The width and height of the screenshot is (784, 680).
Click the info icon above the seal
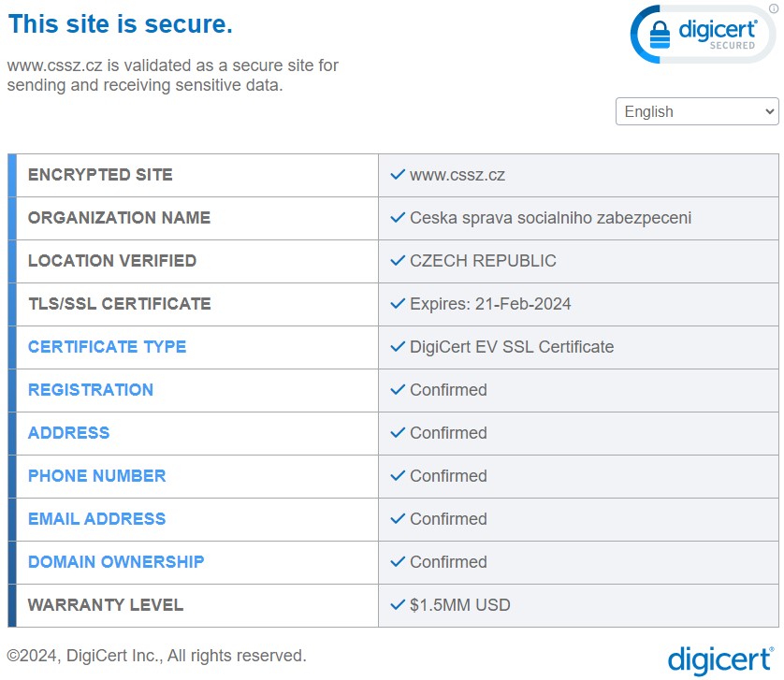773,8
